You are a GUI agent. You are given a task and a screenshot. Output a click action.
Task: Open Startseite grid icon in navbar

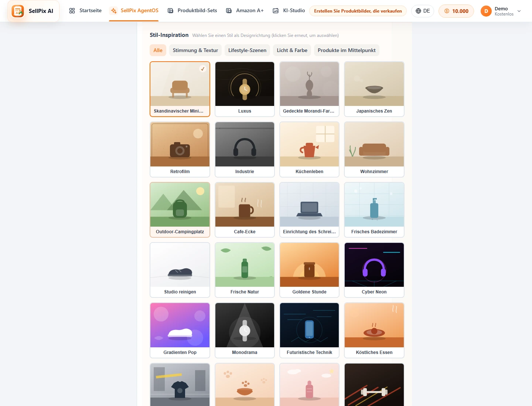pos(72,11)
